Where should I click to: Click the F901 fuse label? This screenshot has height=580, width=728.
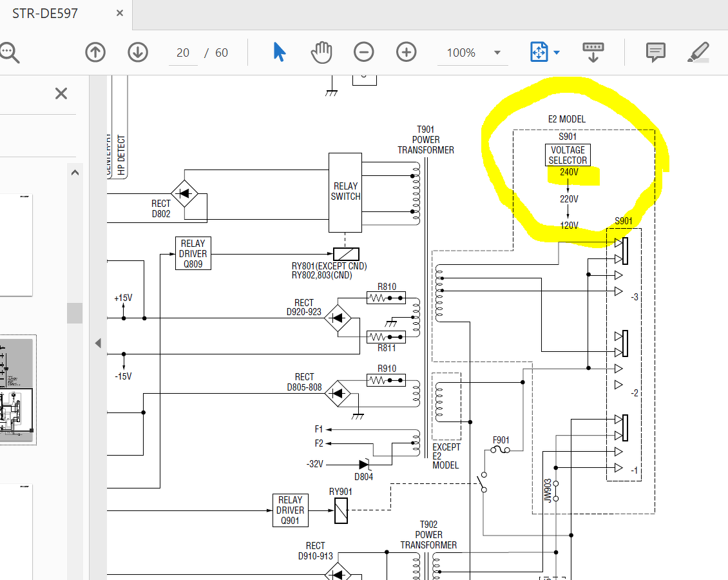pos(501,440)
